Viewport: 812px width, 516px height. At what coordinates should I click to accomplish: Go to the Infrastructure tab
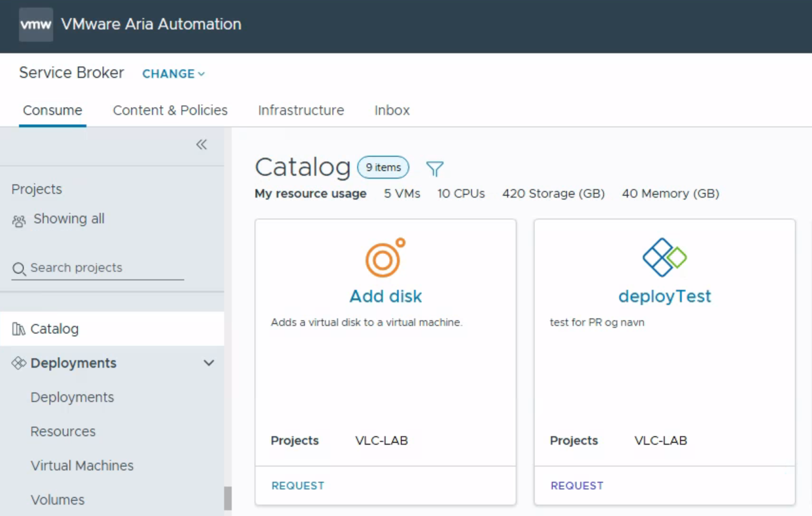point(301,110)
